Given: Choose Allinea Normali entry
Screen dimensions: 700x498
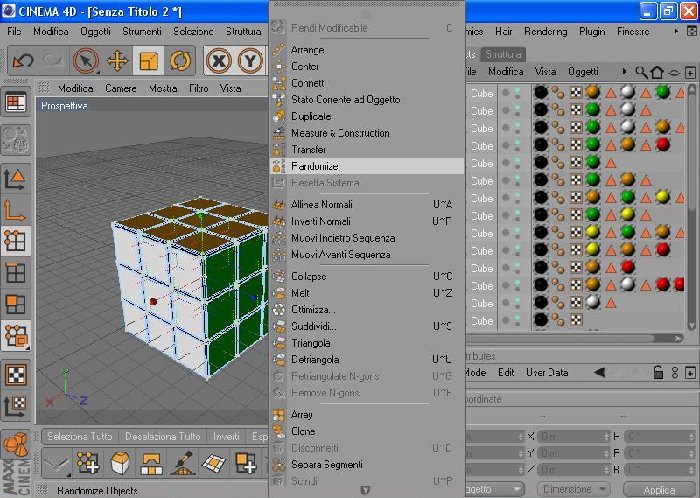Looking at the screenshot, I should [367, 204].
